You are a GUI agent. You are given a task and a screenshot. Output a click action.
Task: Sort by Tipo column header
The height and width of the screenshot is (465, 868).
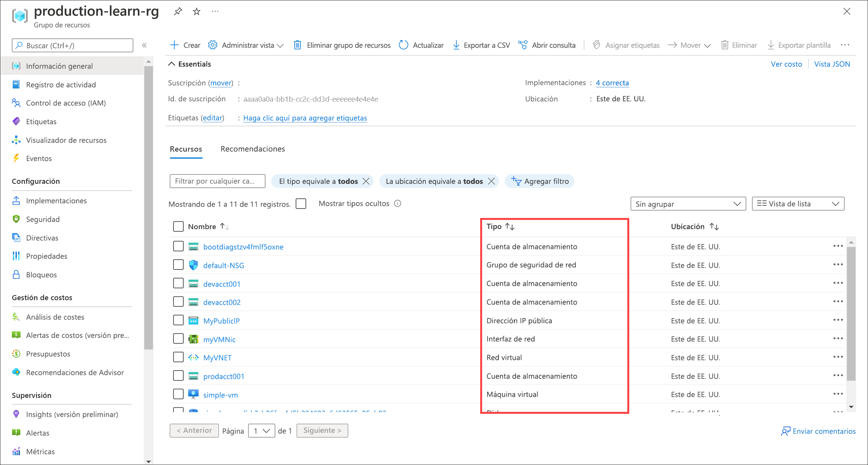(500, 226)
